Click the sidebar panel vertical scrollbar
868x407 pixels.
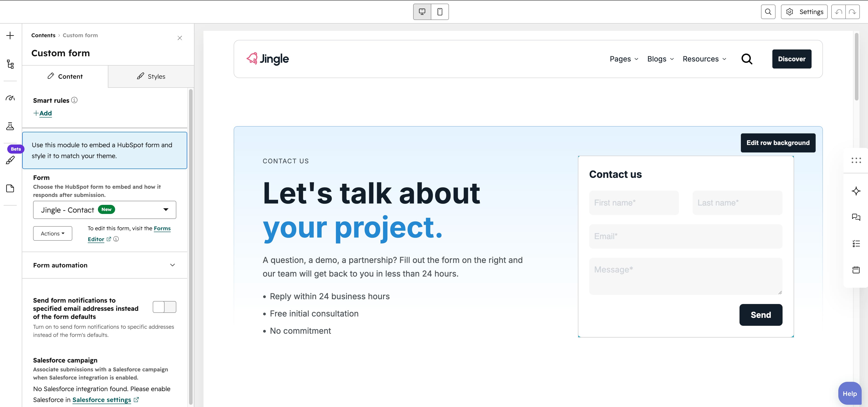point(191,246)
